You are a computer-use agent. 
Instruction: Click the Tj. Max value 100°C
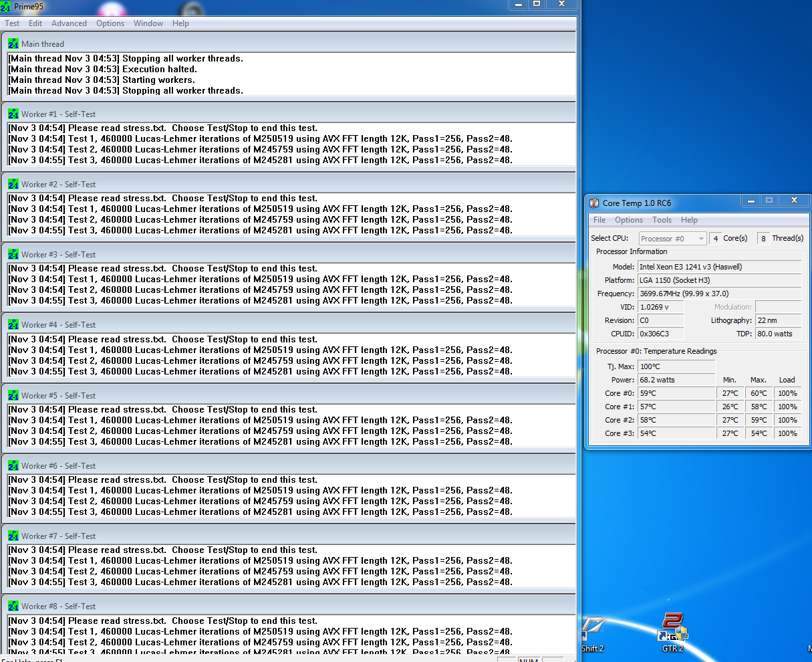(x=676, y=366)
